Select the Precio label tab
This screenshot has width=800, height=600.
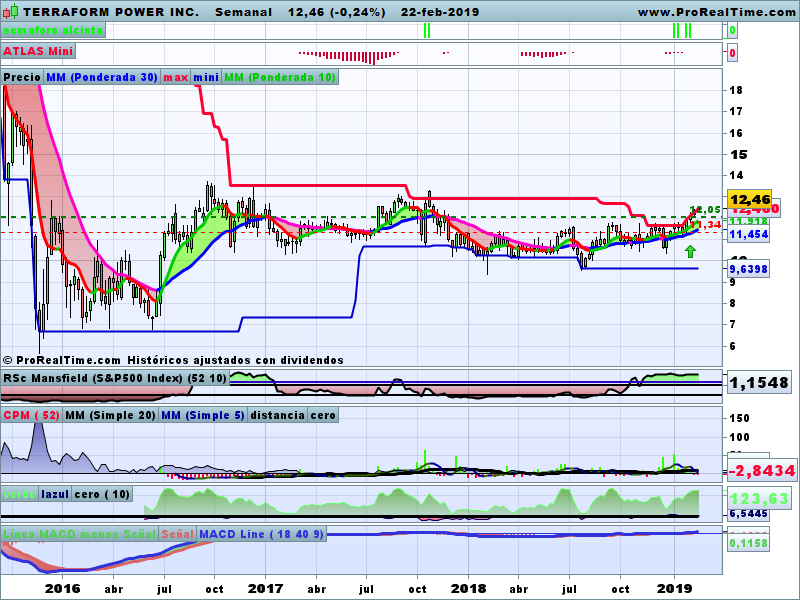(22, 77)
